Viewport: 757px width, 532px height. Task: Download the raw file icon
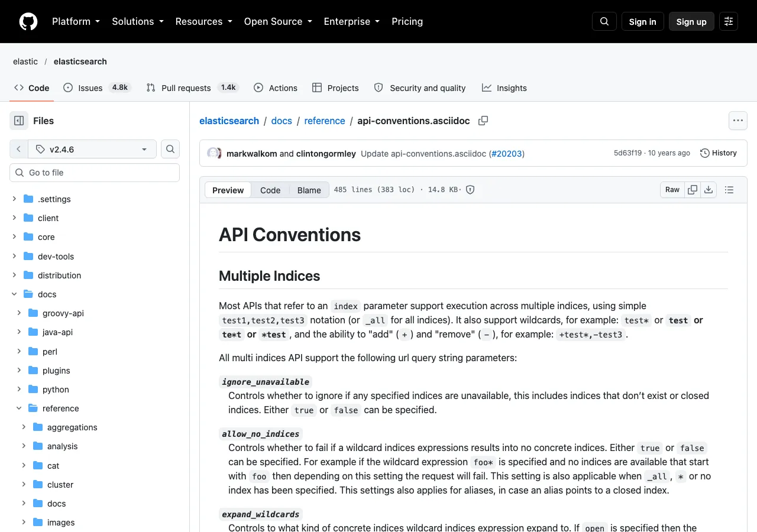[x=709, y=190]
